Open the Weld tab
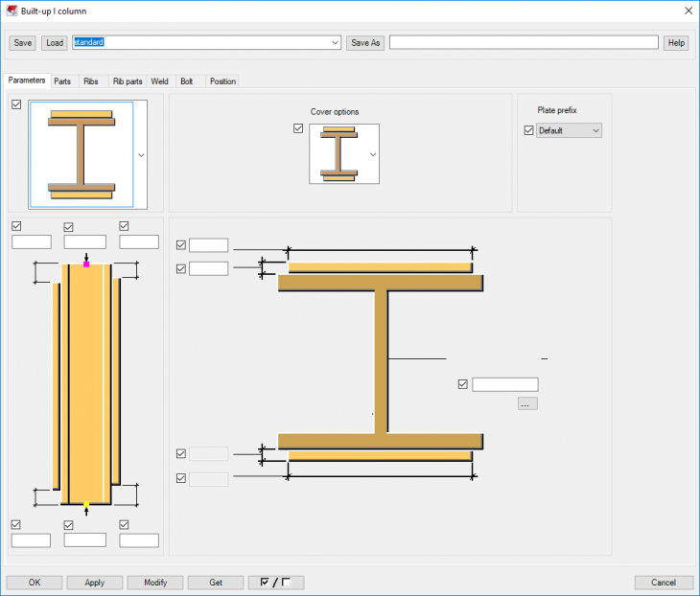 tap(159, 81)
